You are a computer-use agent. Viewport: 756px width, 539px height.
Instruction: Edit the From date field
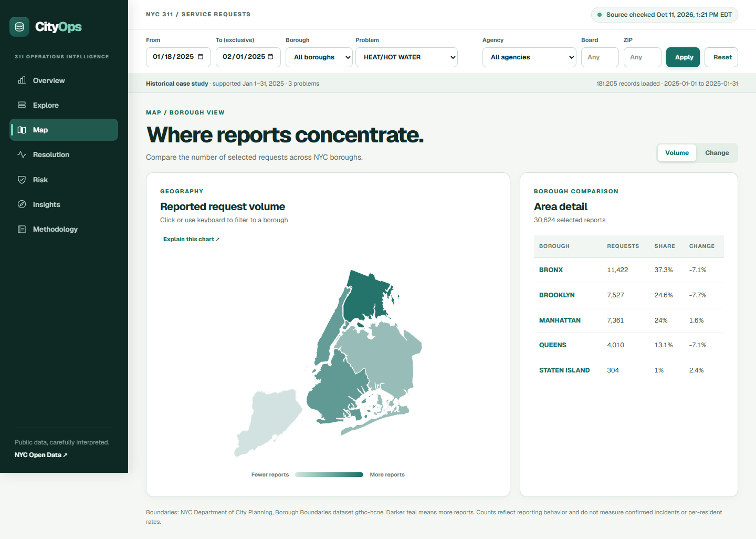(x=178, y=57)
